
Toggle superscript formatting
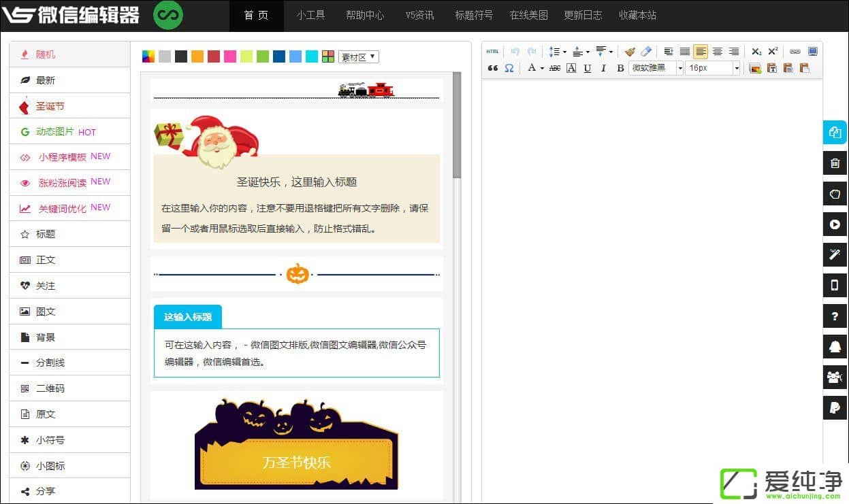click(773, 52)
